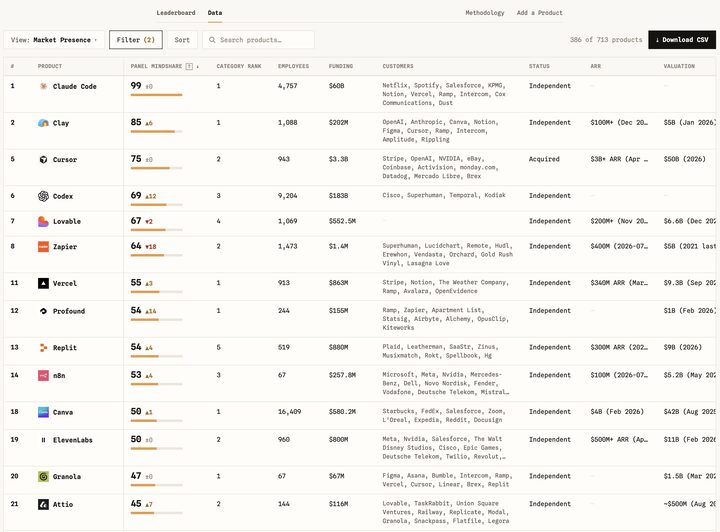
Task: Click Cursor's Acquired status
Action: click(544, 159)
